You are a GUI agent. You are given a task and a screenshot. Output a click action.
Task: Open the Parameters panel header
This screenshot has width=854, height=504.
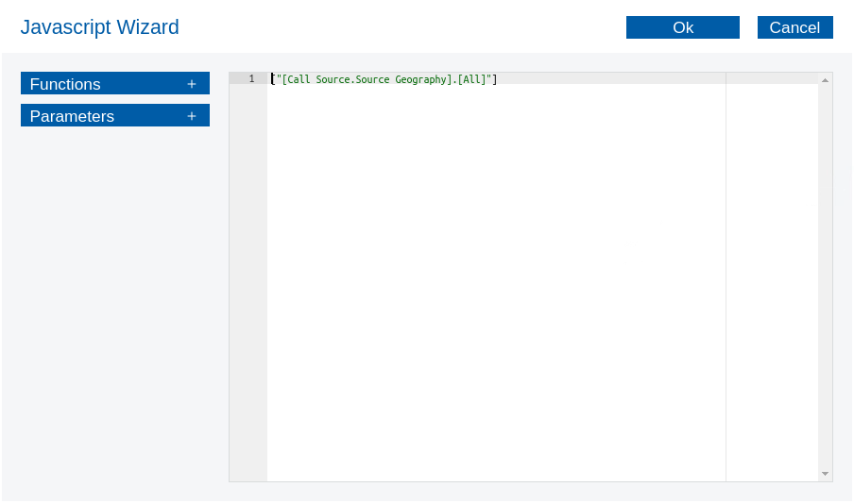coord(72,116)
